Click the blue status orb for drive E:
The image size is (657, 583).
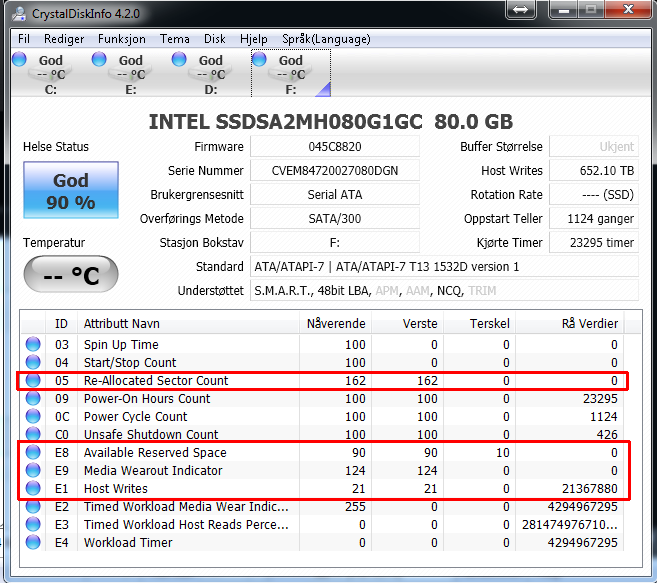pos(99,59)
